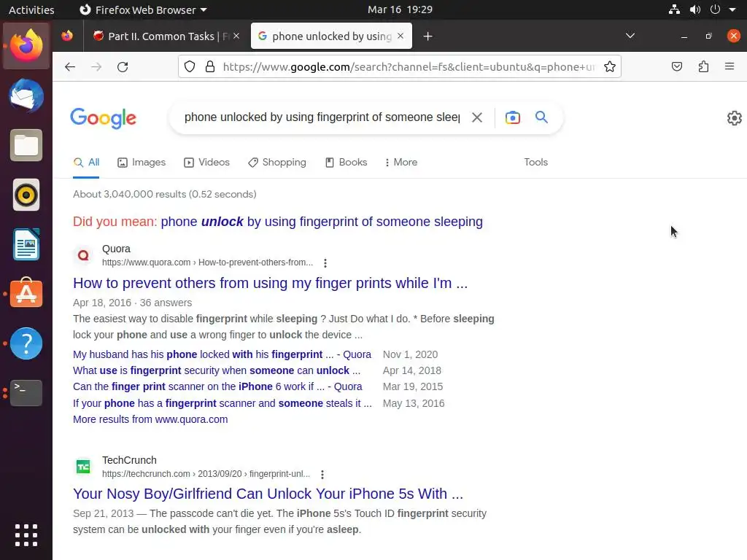Open More results from www.quora.com

[x=150, y=419]
